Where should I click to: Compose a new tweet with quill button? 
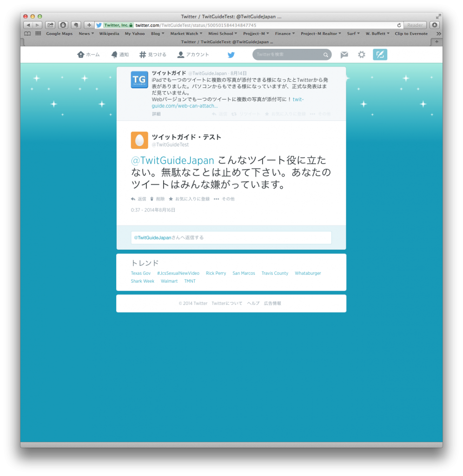click(x=380, y=55)
